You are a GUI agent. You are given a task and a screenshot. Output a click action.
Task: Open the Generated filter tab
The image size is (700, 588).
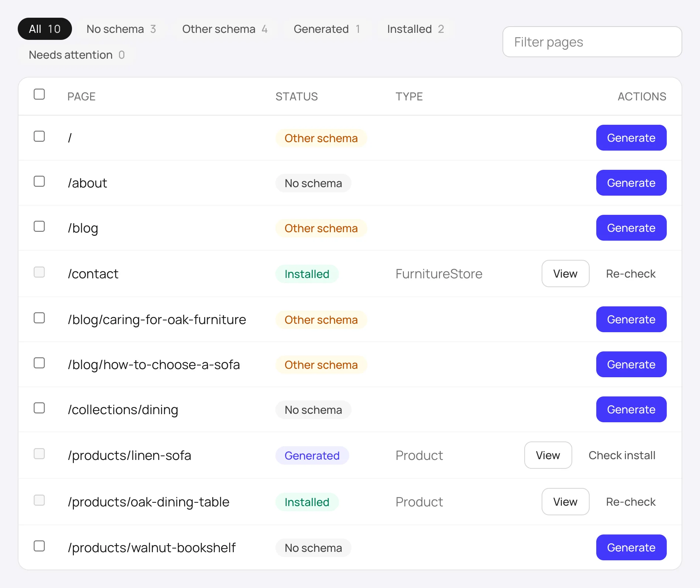tap(327, 29)
